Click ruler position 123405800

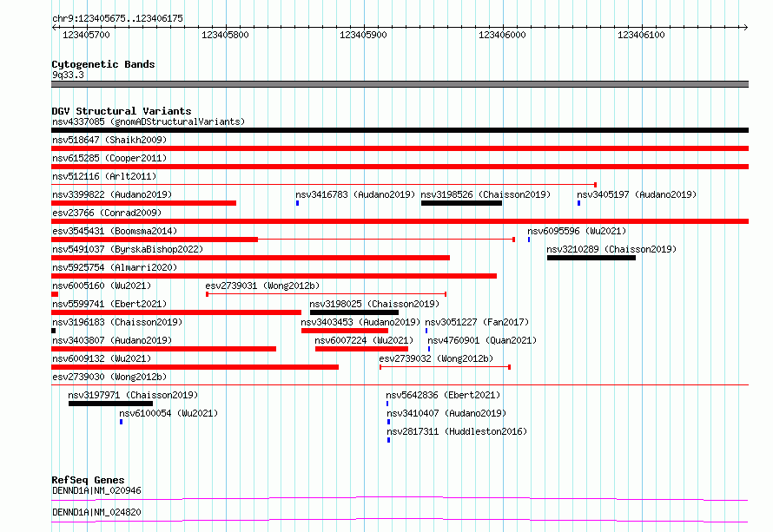(225, 35)
